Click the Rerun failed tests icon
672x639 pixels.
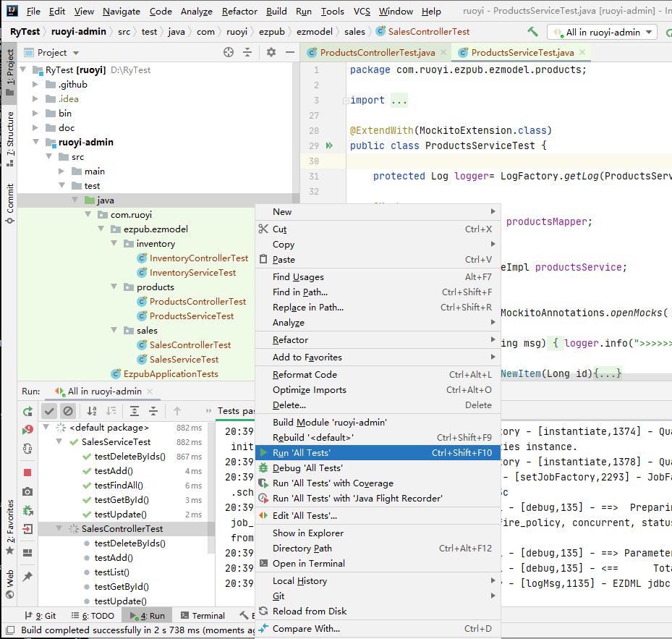(27, 430)
